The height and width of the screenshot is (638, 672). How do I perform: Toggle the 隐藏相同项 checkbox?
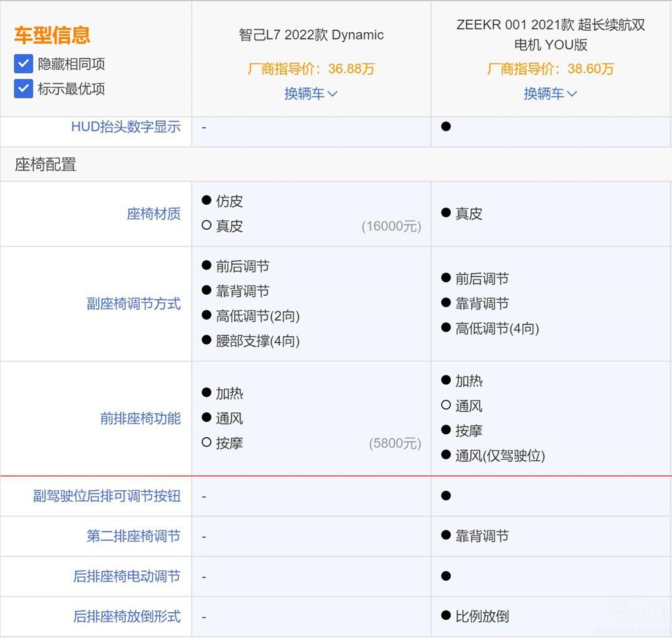24,64
